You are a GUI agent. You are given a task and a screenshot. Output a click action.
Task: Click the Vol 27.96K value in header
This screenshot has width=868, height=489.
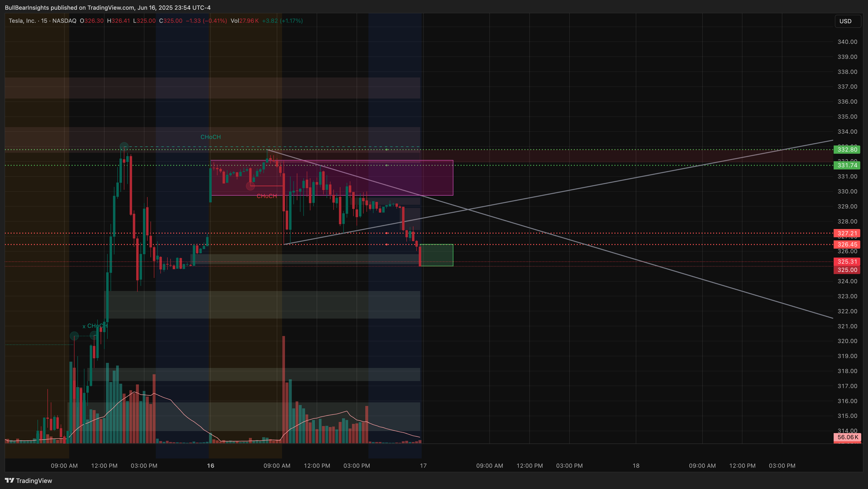point(245,21)
